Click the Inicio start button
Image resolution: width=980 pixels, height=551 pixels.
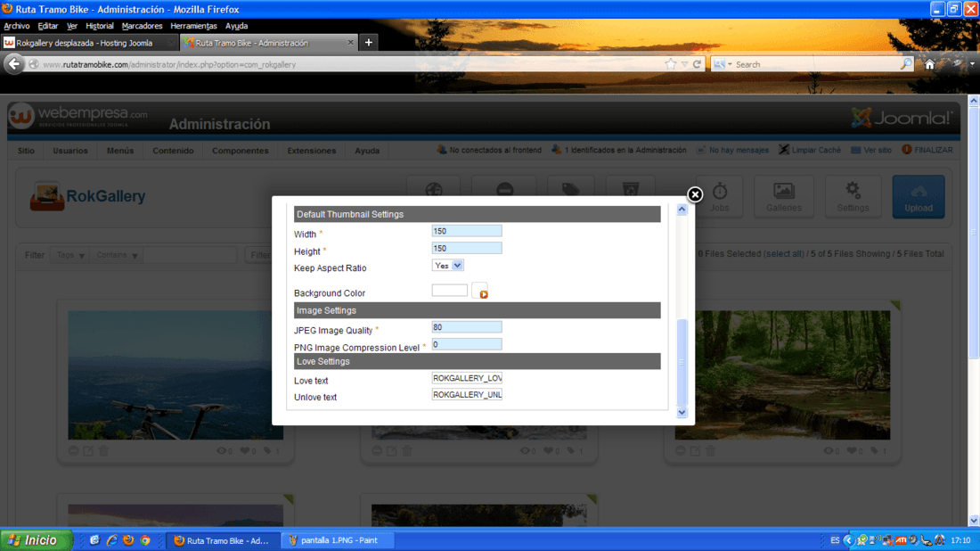click(36, 540)
